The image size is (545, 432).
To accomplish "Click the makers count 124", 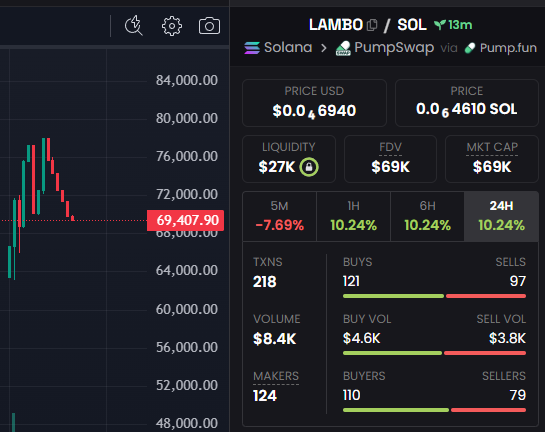I will [x=265, y=396].
